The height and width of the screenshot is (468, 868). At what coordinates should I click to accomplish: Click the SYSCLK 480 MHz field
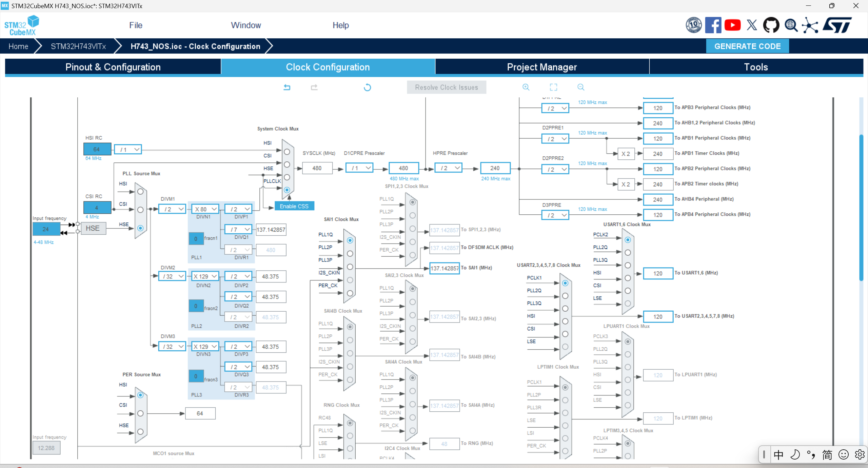[317, 168]
